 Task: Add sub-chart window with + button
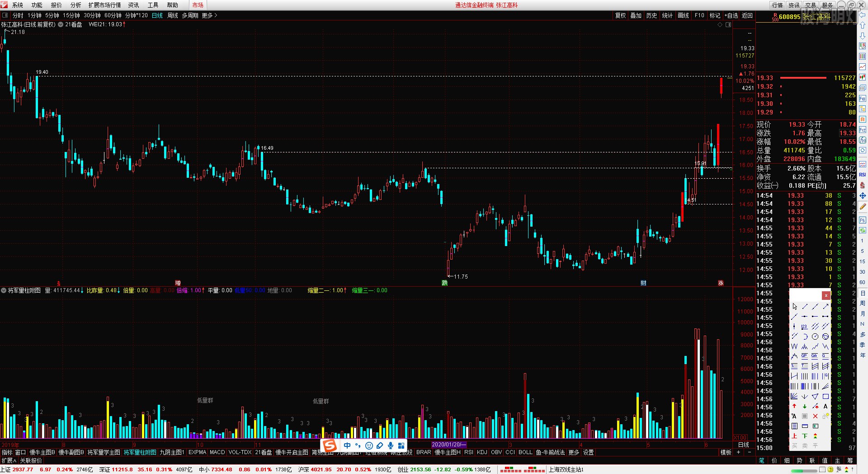tap(739, 452)
